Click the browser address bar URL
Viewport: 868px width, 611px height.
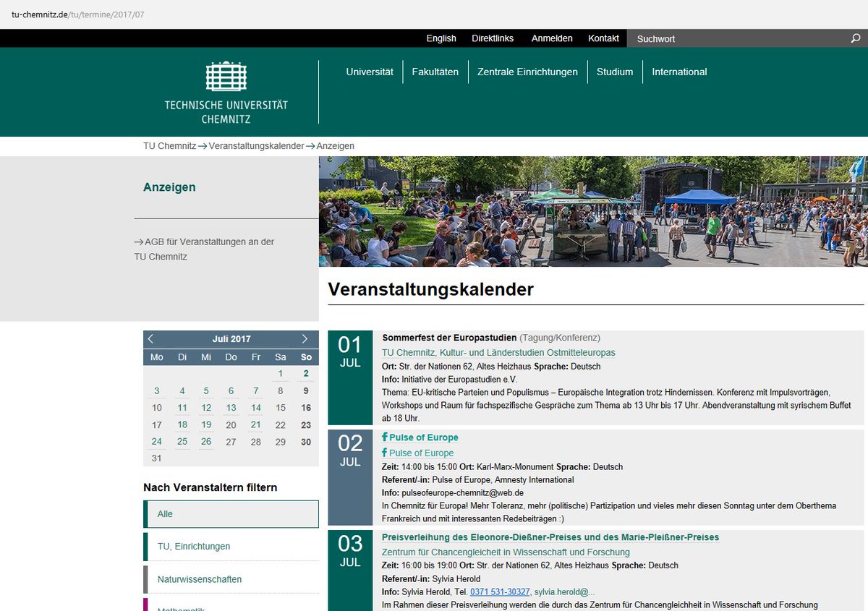point(78,14)
